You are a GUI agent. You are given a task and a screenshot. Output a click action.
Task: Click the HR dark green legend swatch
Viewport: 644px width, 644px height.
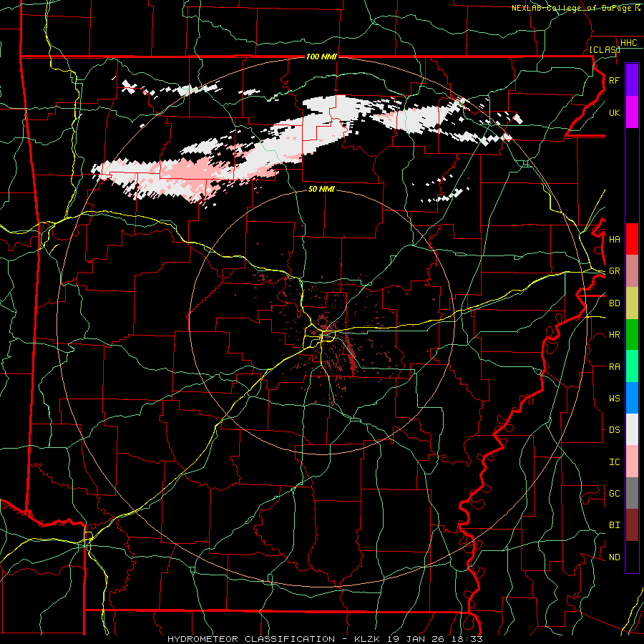coord(632,334)
